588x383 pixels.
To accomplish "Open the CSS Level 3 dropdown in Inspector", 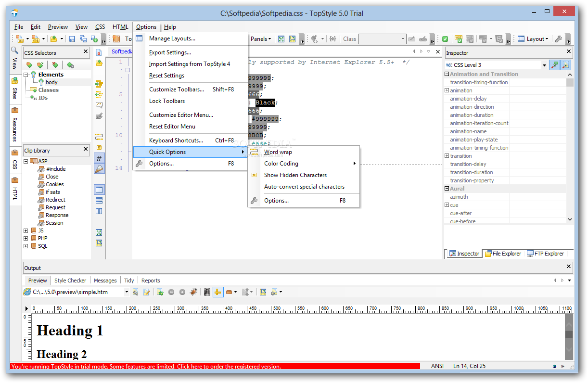I will [544, 65].
